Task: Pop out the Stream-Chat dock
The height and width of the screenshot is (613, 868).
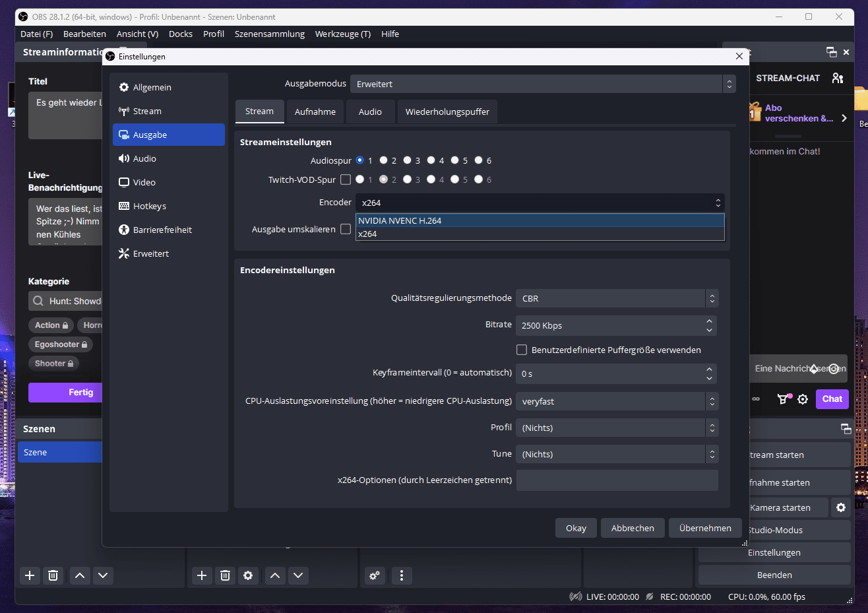Action: pyautogui.click(x=832, y=51)
